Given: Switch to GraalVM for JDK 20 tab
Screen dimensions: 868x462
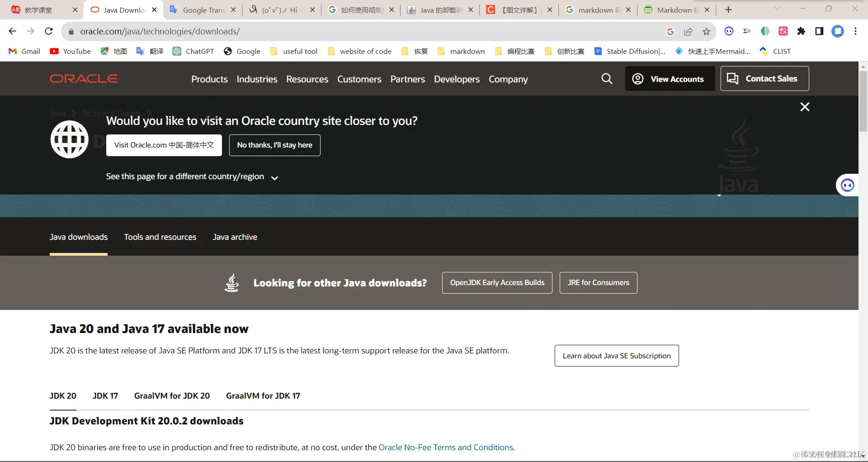Looking at the screenshot, I should coord(172,396).
